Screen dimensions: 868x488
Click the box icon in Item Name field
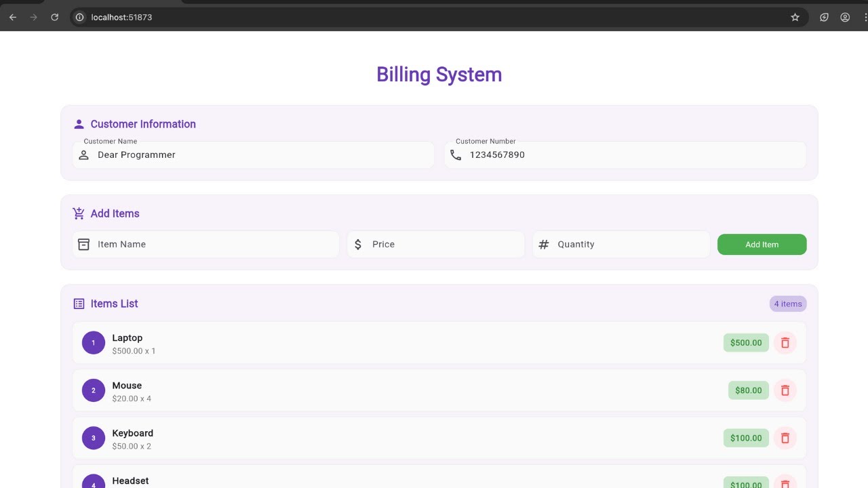tap(83, 245)
